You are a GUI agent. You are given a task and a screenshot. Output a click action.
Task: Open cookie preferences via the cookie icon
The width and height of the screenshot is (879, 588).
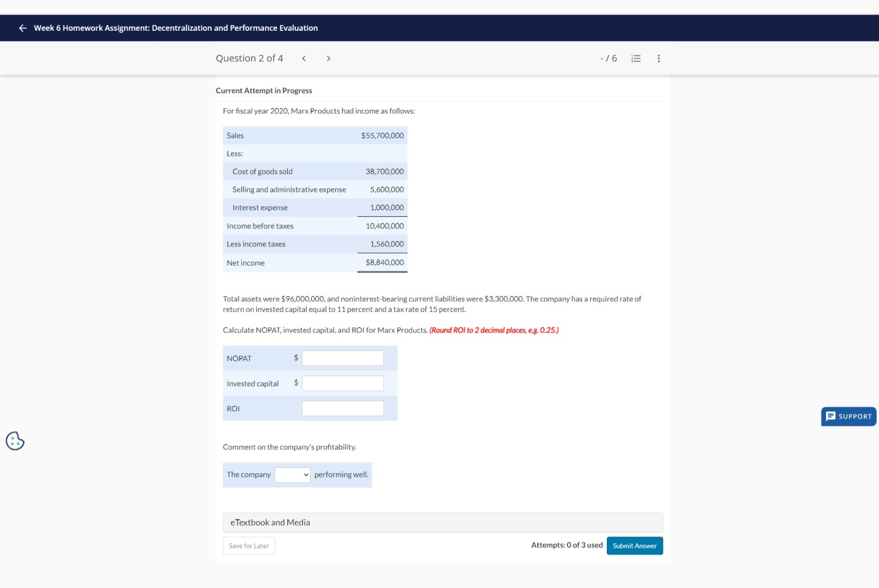pyautogui.click(x=14, y=441)
